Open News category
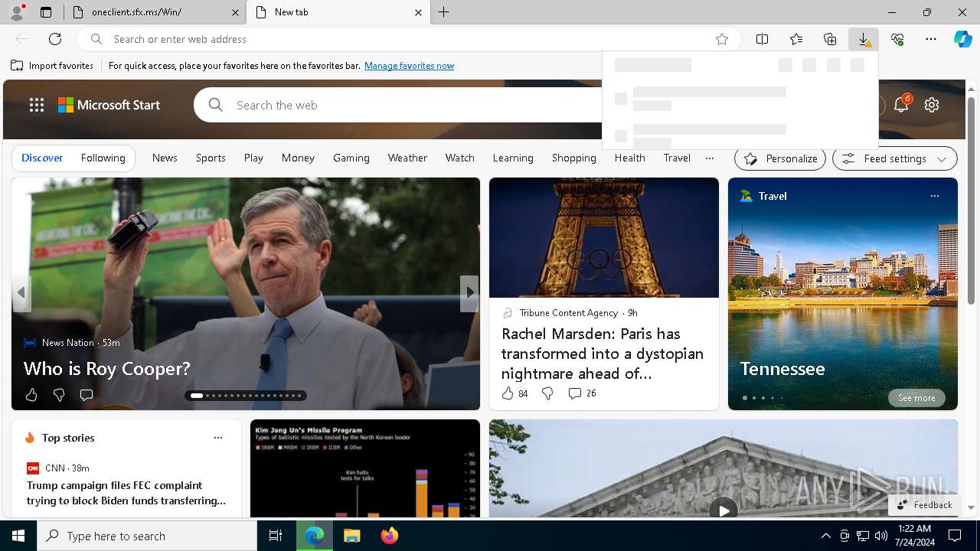 (x=165, y=158)
